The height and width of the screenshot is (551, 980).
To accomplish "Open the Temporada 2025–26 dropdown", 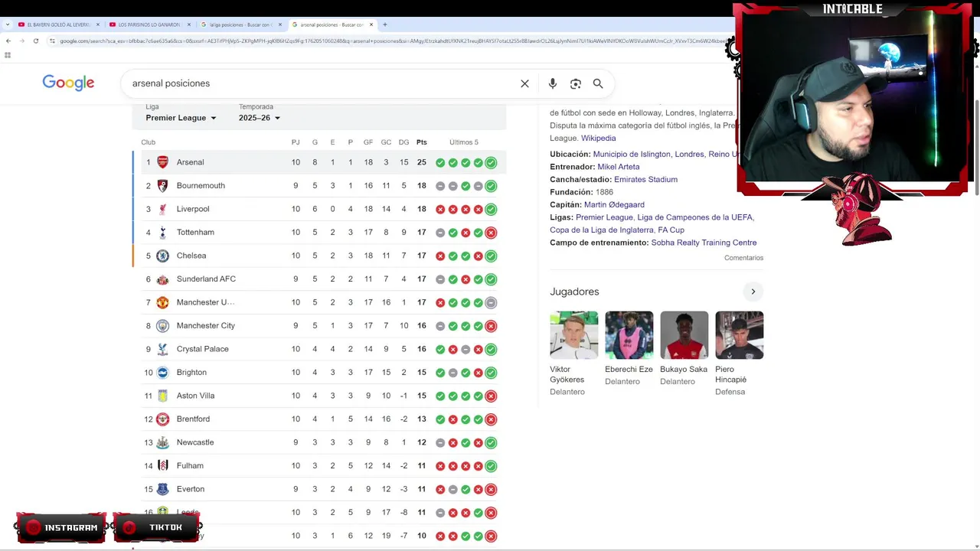I will (260, 118).
